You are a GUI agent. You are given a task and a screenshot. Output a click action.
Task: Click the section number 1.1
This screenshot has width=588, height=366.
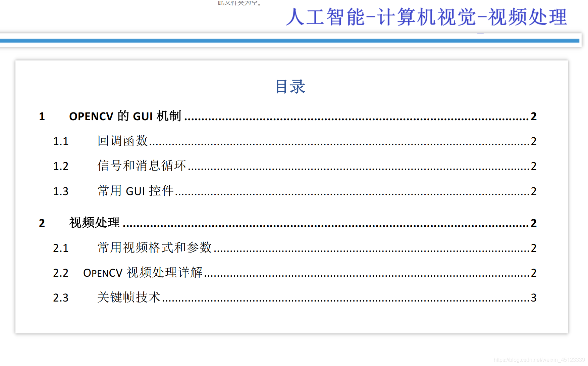pyautogui.click(x=61, y=141)
